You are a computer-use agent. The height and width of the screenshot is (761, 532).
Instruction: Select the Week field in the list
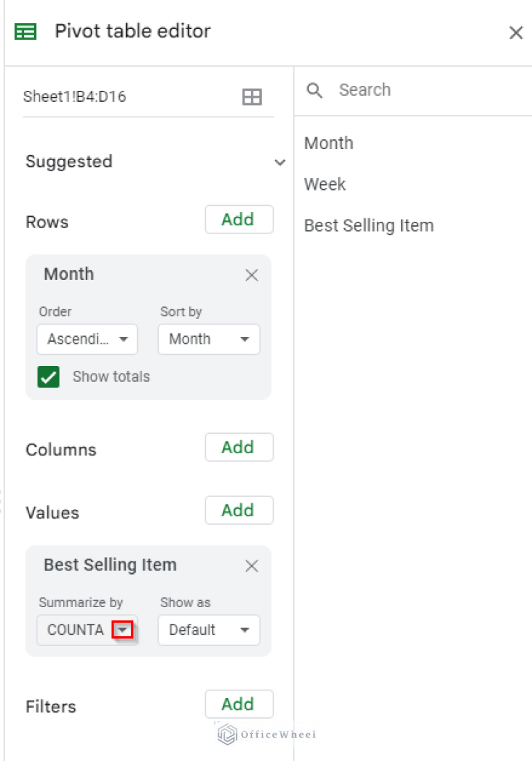[x=324, y=184]
